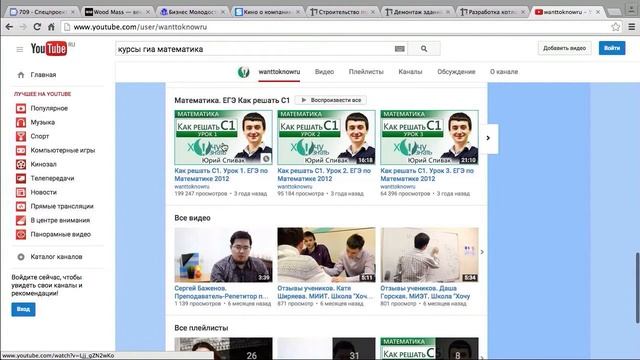The image size is (640, 360).
Task: Click the browser address bar URL
Action: point(140,27)
